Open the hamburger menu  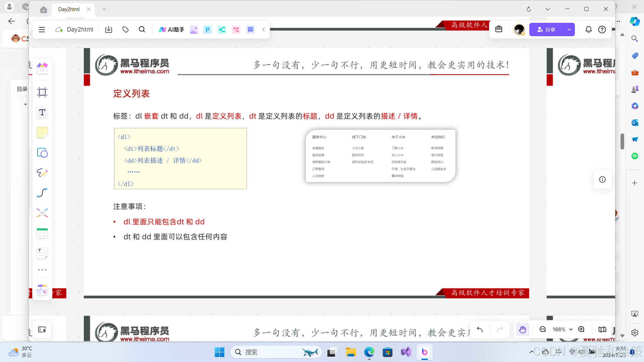[42, 29]
